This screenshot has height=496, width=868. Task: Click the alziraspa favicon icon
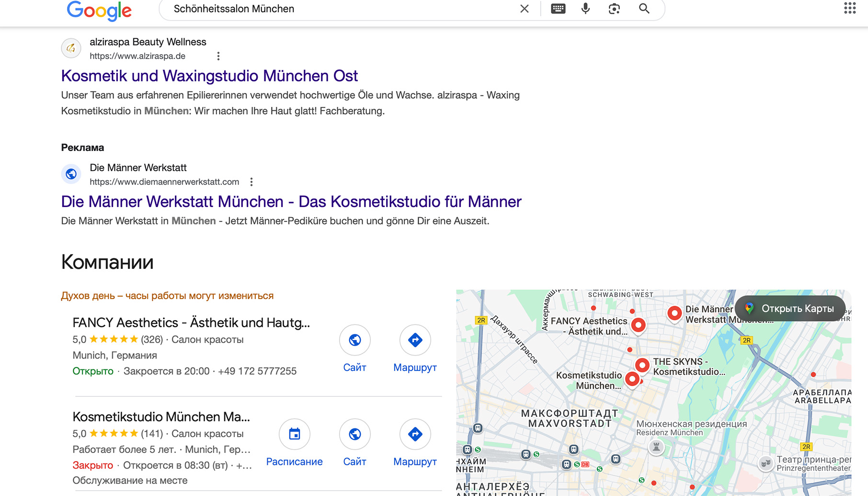[x=71, y=48]
